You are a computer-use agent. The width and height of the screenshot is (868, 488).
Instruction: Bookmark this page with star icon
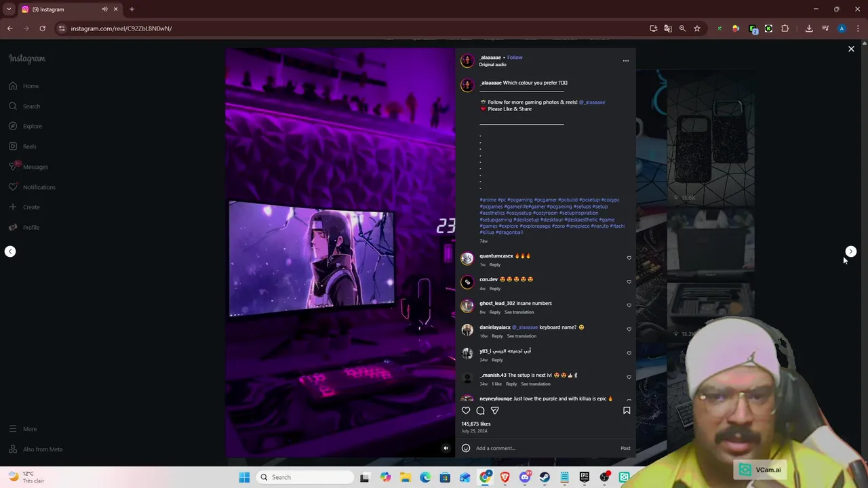pos(696,28)
